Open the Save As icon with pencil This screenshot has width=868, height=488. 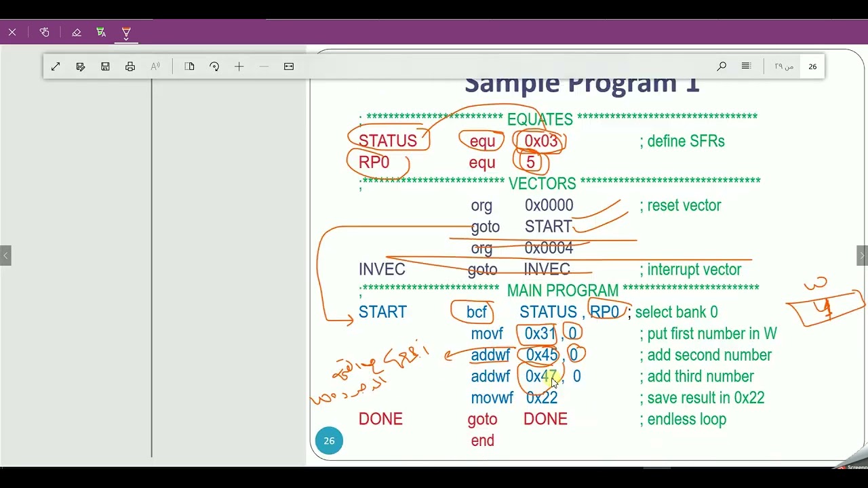[x=81, y=66]
